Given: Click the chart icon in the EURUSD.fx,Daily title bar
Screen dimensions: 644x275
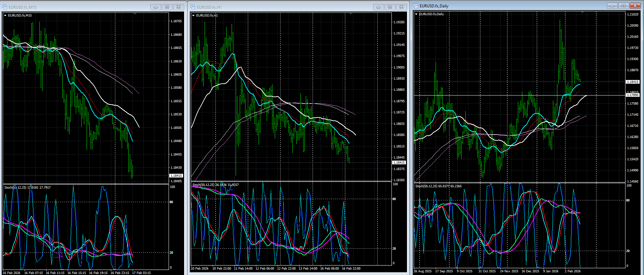Looking at the screenshot, I should (x=416, y=6).
